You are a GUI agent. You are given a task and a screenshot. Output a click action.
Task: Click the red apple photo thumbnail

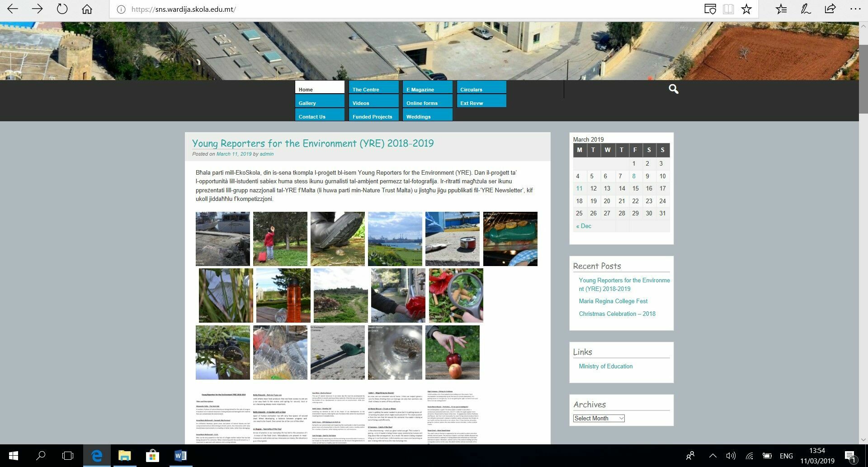452,353
